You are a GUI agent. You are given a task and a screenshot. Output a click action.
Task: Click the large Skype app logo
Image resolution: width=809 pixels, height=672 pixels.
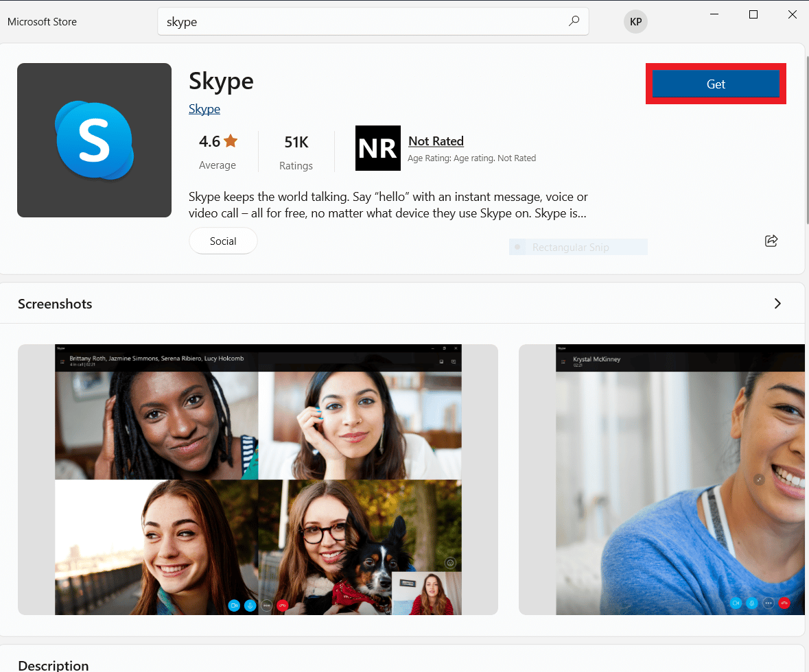(x=95, y=141)
